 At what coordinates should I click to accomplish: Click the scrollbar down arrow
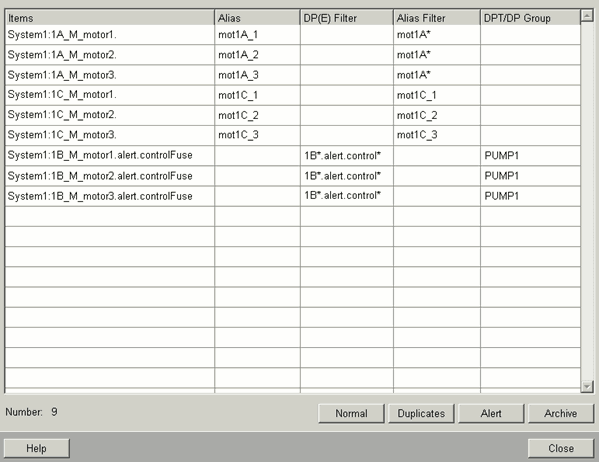pos(586,387)
